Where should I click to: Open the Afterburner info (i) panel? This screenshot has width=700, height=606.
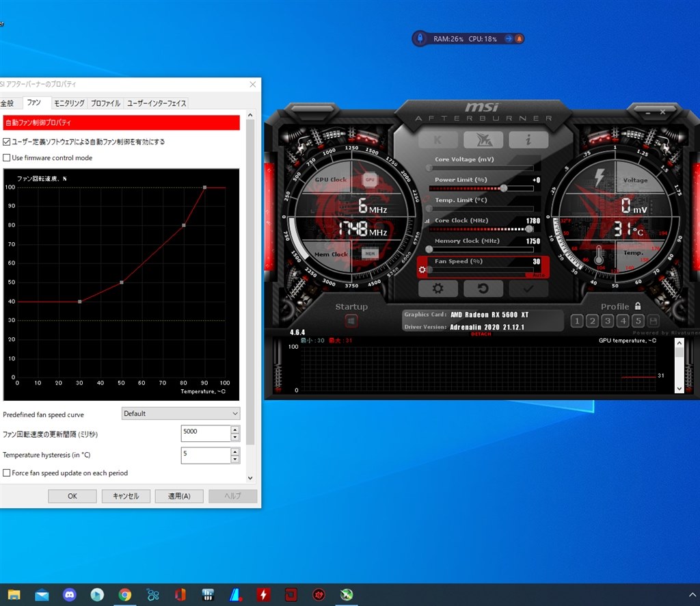point(528,140)
